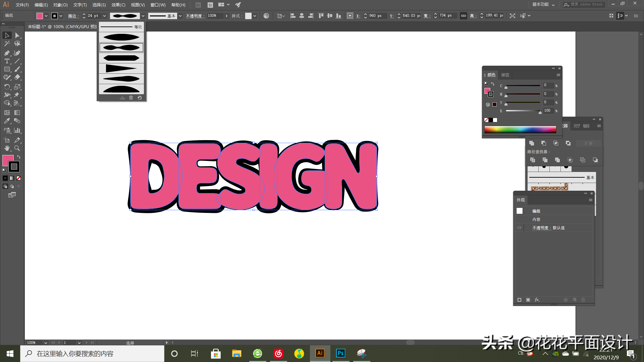Toggle stroke color in toolbar
Viewport: 644px width, 362px height.
14,167
